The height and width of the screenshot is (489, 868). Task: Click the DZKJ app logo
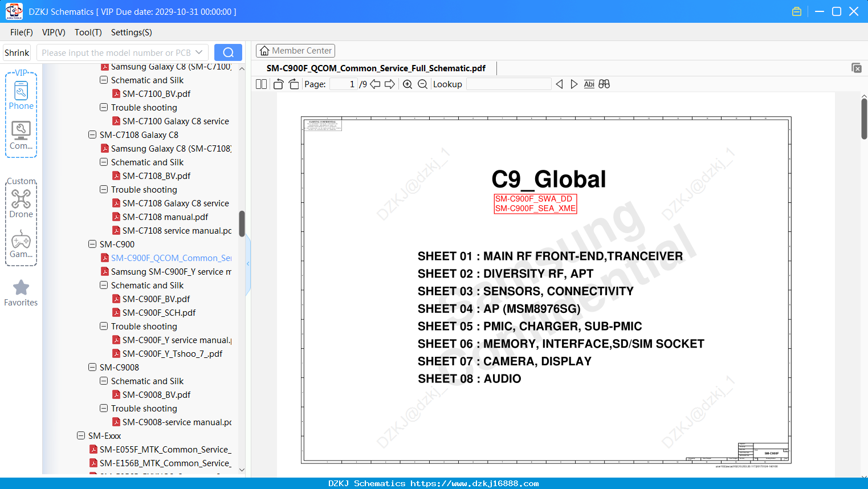[x=14, y=11]
